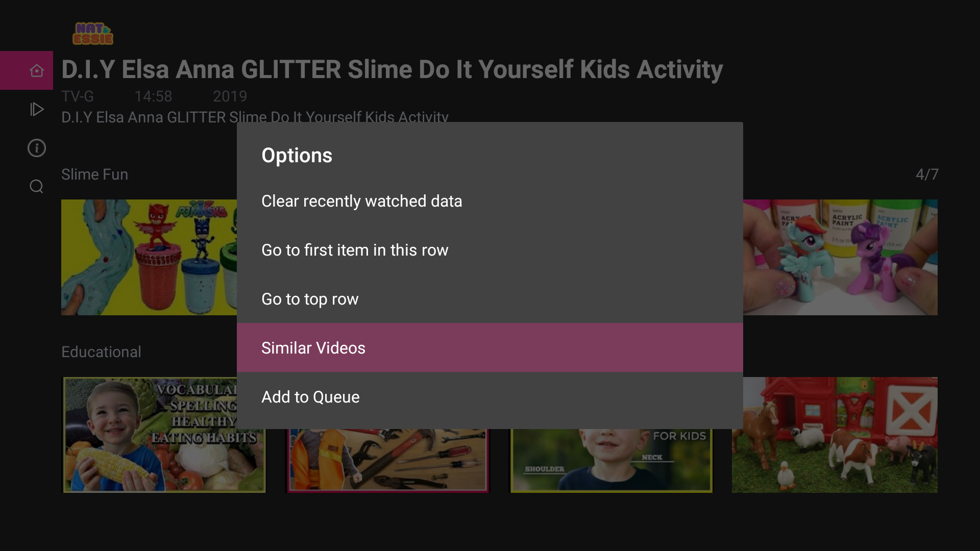Open the info icon in the sidebar
This screenshot has width=980, height=551.
(36, 148)
